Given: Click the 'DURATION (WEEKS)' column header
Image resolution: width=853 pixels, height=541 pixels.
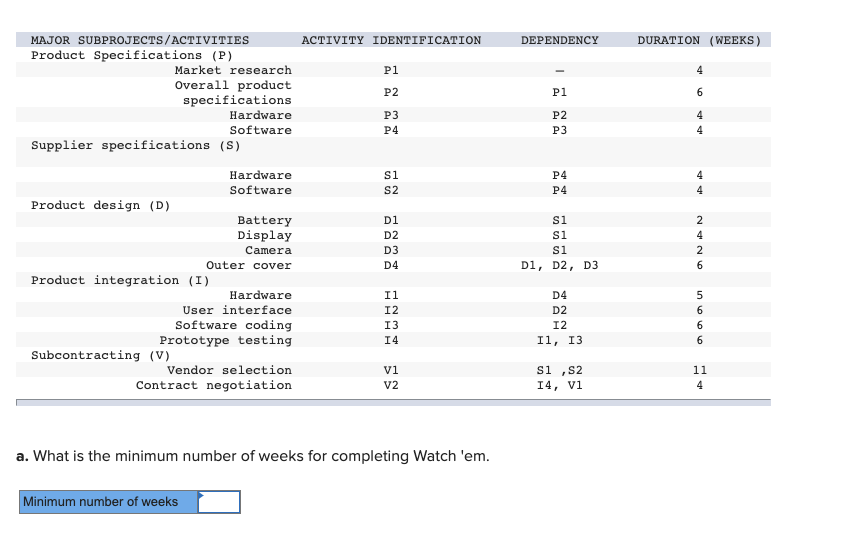Looking at the screenshot, I should [x=699, y=40].
